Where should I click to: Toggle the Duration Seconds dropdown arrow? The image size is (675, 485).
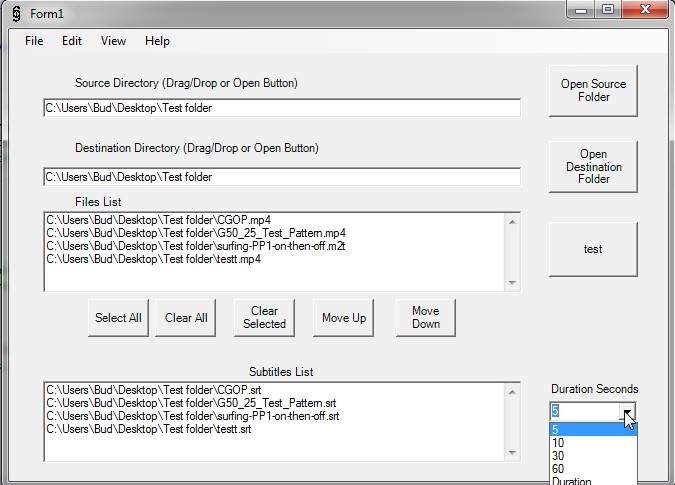628,412
